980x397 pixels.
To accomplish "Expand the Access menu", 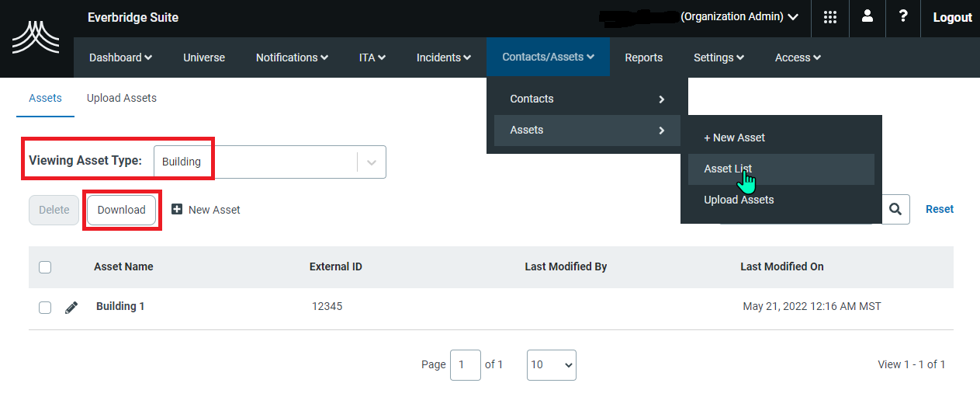I will [x=798, y=57].
